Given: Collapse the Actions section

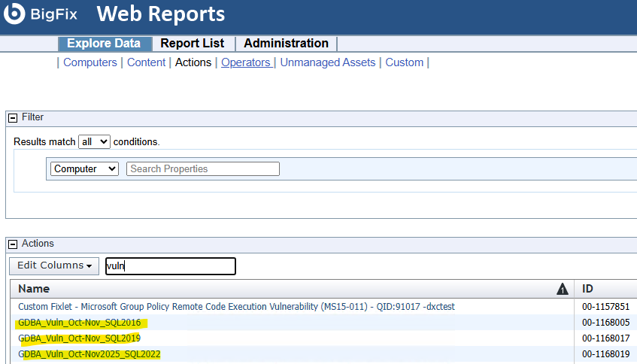Looking at the screenshot, I should point(13,244).
